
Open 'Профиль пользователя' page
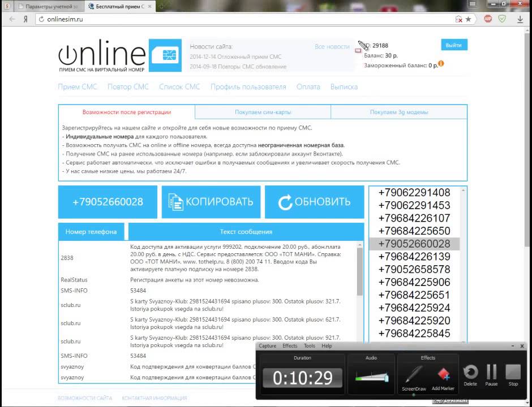pos(248,86)
